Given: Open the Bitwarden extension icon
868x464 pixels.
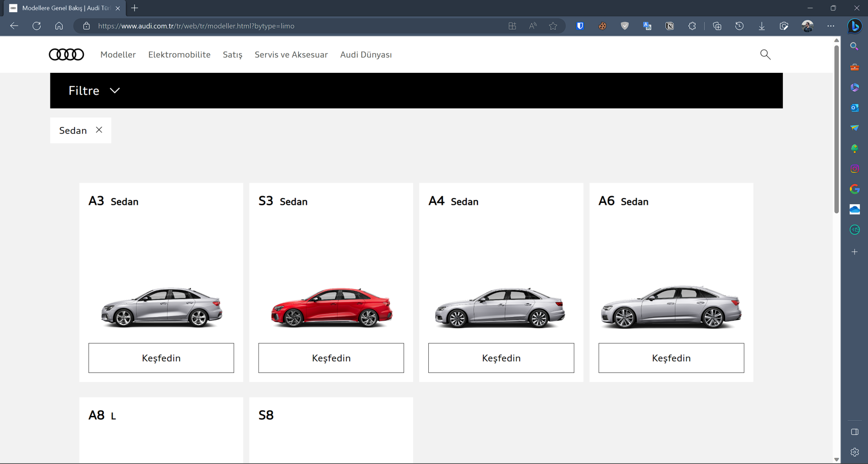Looking at the screenshot, I should coord(579,26).
